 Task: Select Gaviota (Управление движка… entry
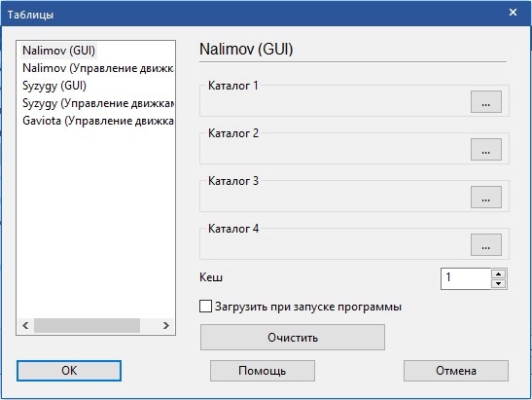coord(97,121)
